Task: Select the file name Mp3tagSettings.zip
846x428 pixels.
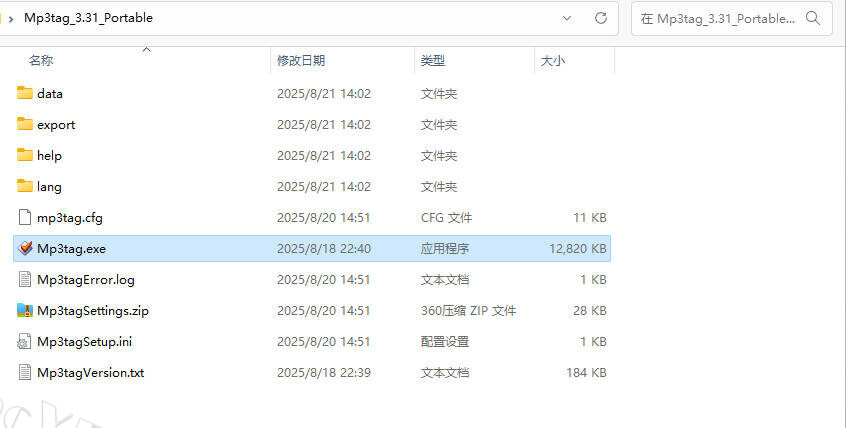Action: point(93,311)
